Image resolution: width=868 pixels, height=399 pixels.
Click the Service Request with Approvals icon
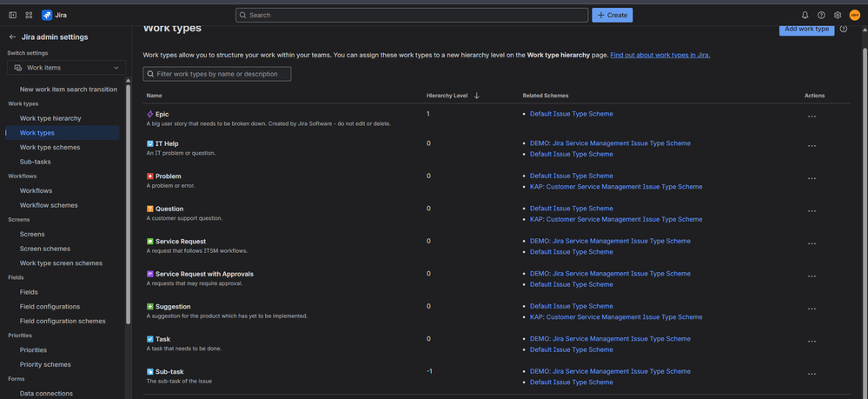coord(150,274)
